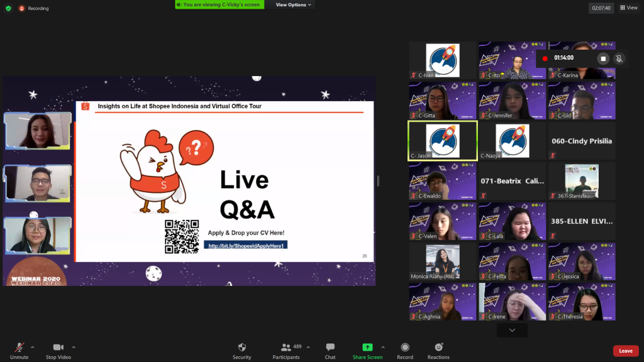Image resolution: width=644 pixels, height=362 pixels.
Task: Click the red Leave button
Action: click(625, 351)
